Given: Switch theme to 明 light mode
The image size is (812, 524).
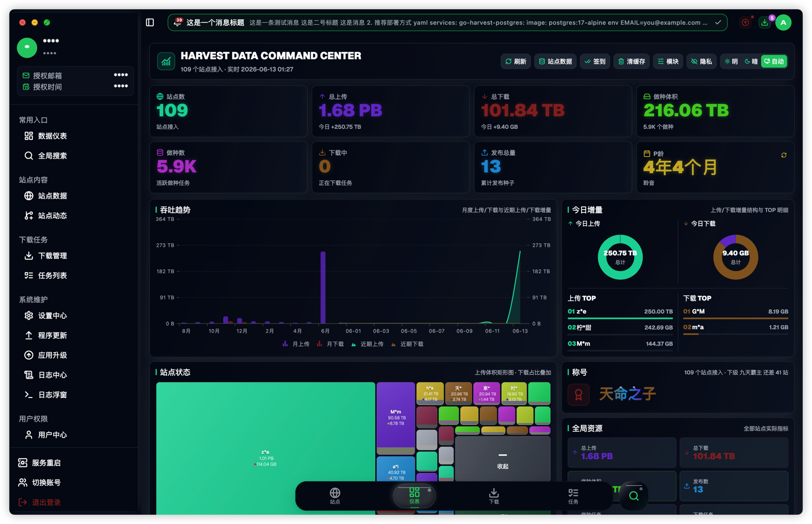Looking at the screenshot, I should click(x=731, y=61).
